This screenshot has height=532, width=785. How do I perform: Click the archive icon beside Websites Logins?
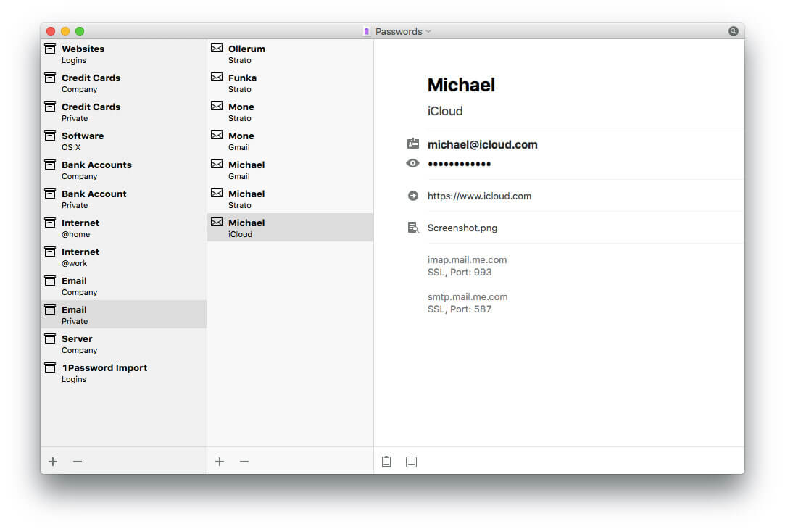pos(50,49)
